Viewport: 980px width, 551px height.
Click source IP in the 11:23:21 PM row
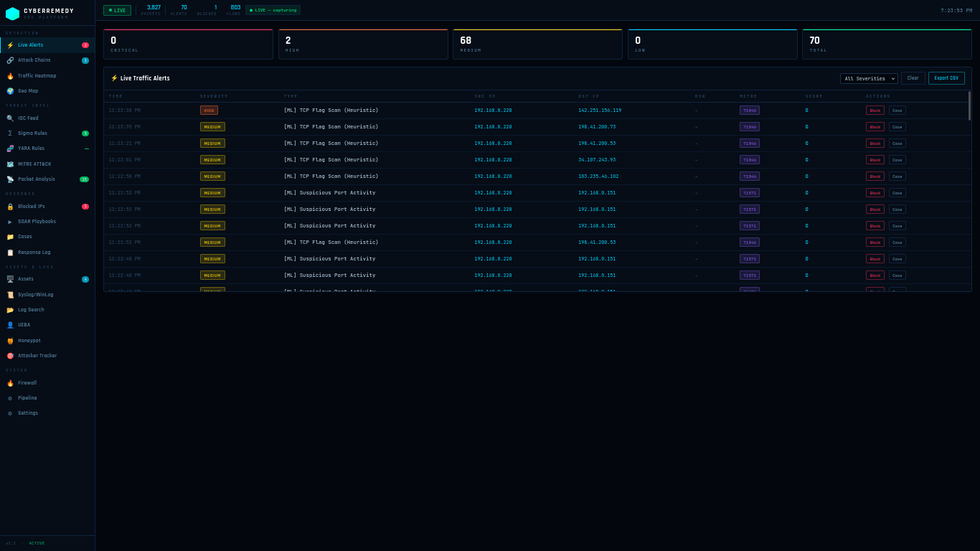(x=493, y=143)
